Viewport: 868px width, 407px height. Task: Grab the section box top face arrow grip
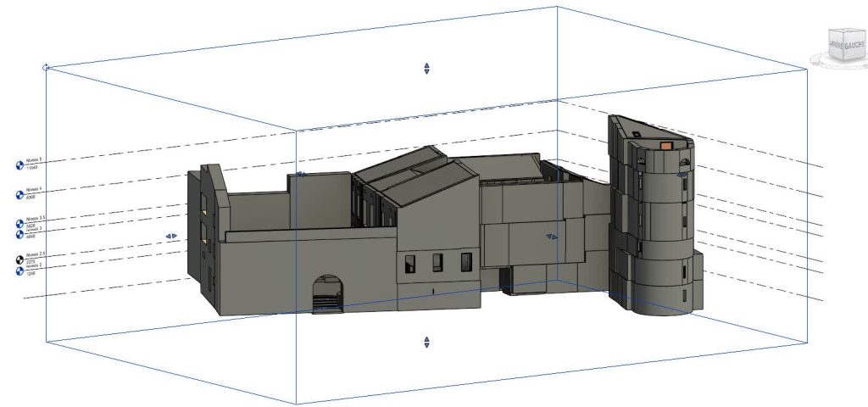click(426, 69)
